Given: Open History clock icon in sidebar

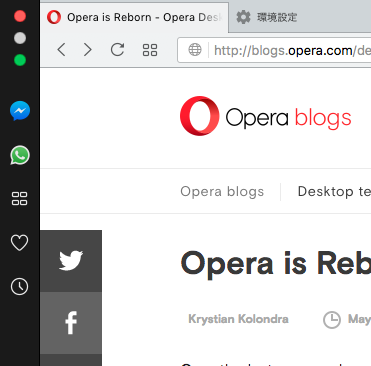Looking at the screenshot, I should point(20,286).
